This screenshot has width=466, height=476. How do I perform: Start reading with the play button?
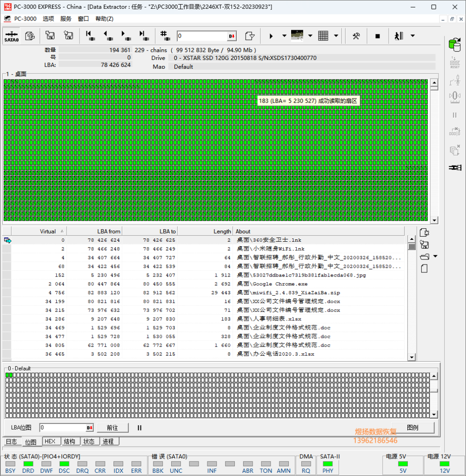click(271, 36)
